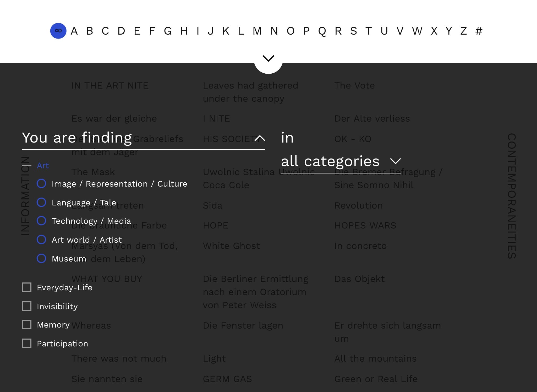Jump to letter A in index
The width and height of the screenshot is (537, 392).
point(74,31)
